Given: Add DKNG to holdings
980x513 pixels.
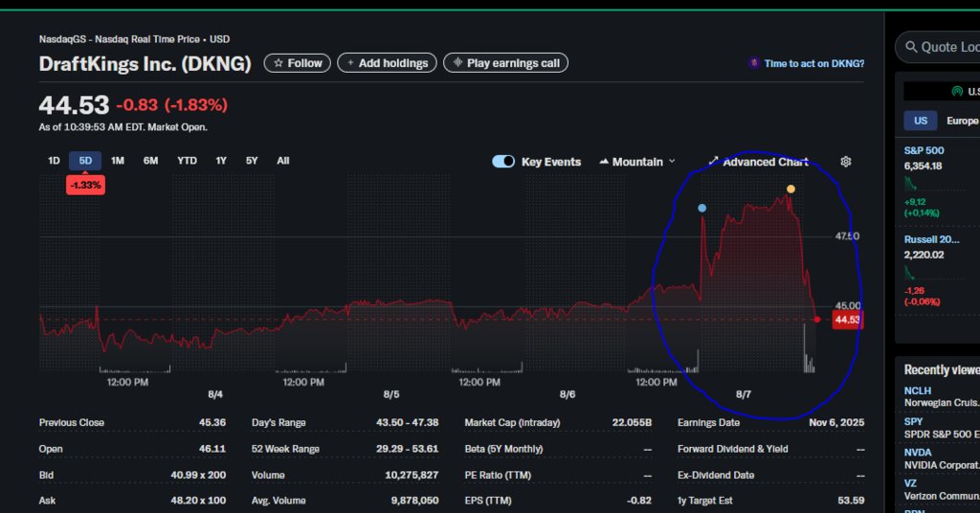Looking at the screenshot, I should coord(387,63).
